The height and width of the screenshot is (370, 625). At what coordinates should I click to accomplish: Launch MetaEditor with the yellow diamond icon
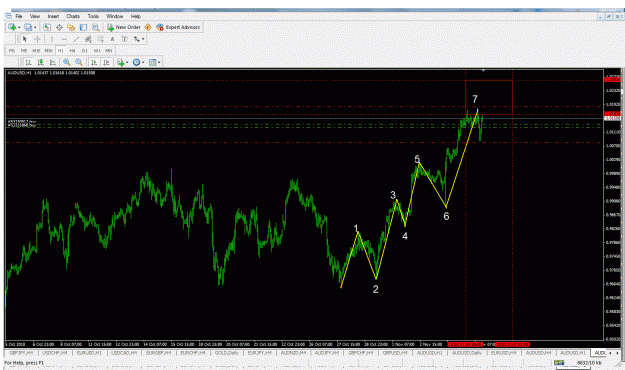pos(148,27)
